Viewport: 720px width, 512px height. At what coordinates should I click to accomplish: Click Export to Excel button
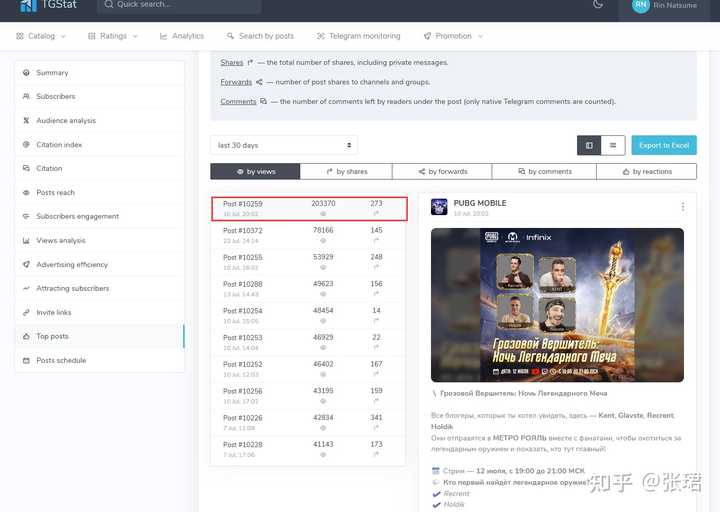pos(664,145)
